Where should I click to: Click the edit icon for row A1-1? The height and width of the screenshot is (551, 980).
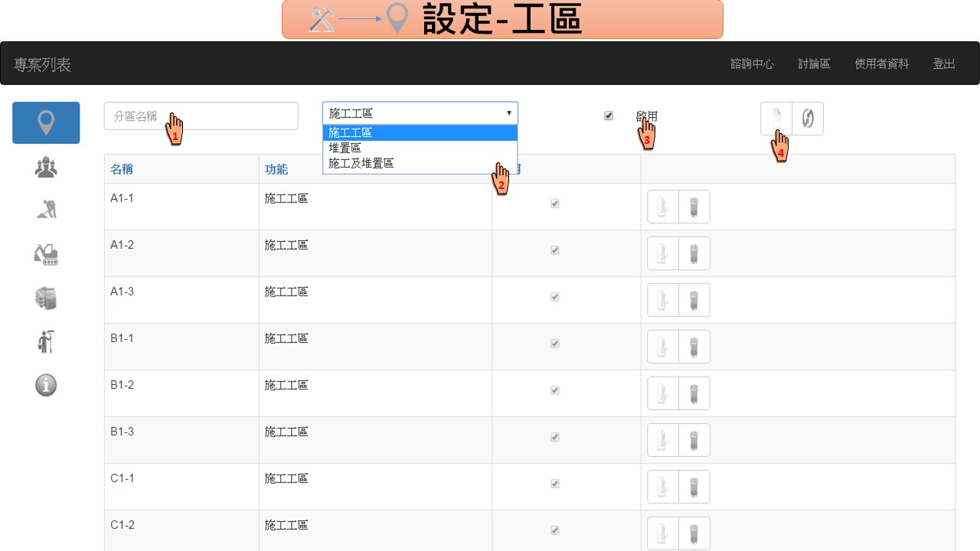[663, 207]
